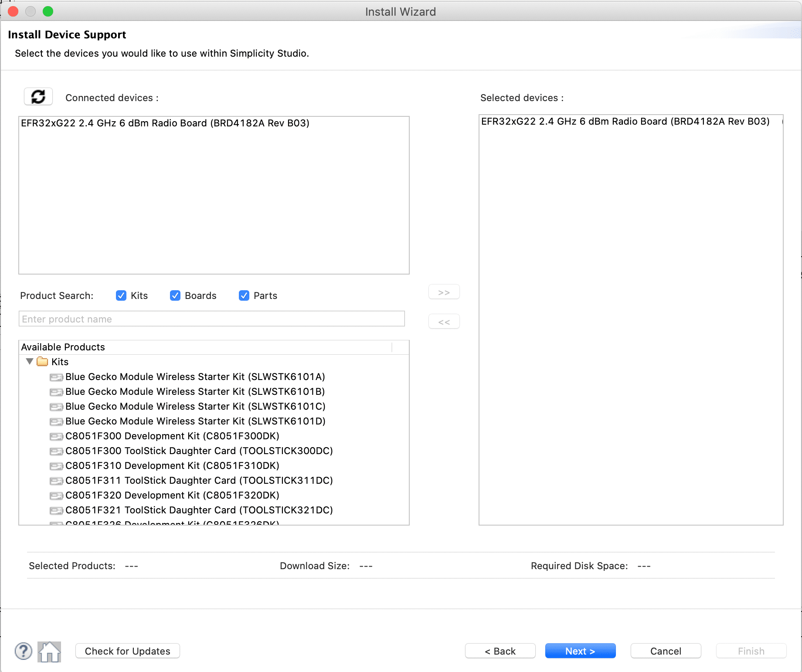Click the add to selected (>>) arrow

click(x=444, y=292)
